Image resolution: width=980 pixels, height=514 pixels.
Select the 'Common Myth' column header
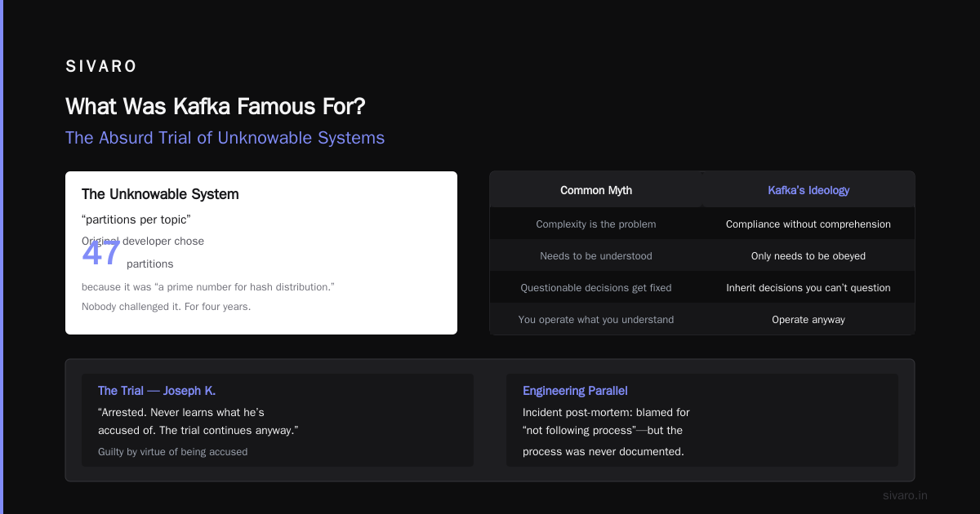pos(596,190)
